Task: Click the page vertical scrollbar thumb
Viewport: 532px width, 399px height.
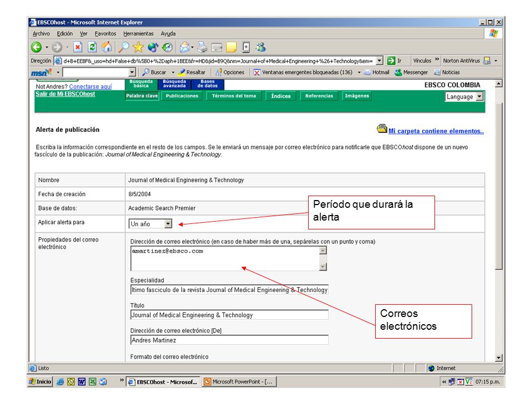Action: (498, 187)
